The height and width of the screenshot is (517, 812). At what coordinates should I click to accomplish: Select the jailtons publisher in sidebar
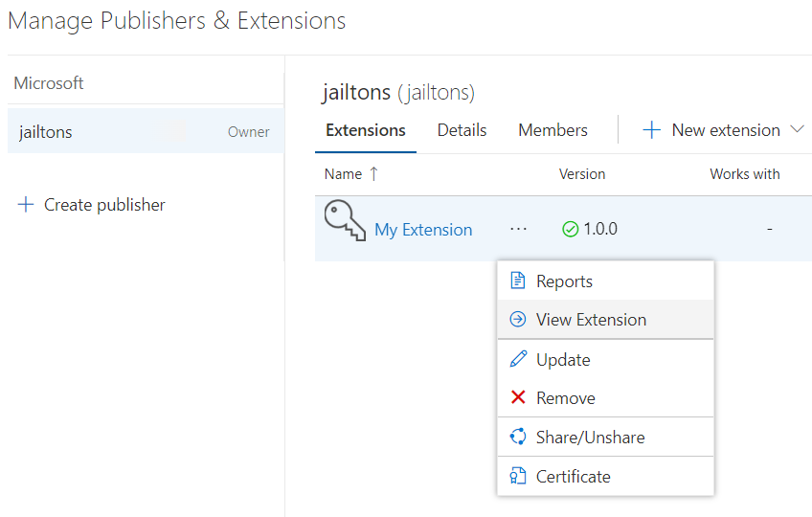point(146,131)
